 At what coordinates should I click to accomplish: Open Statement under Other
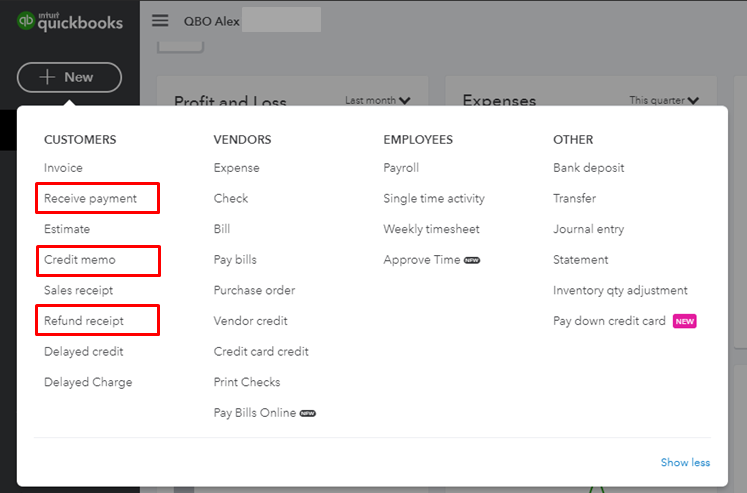(581, 260)
